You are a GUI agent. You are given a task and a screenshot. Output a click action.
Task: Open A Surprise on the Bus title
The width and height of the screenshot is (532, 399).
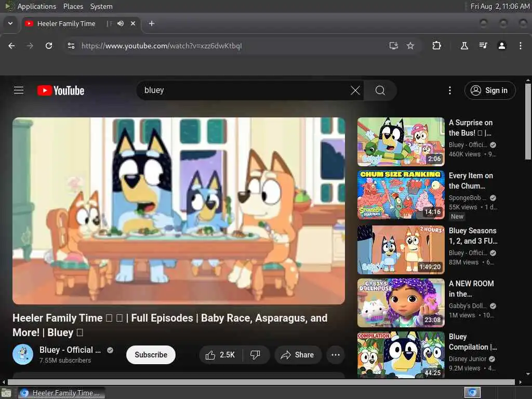click(471, 128)
